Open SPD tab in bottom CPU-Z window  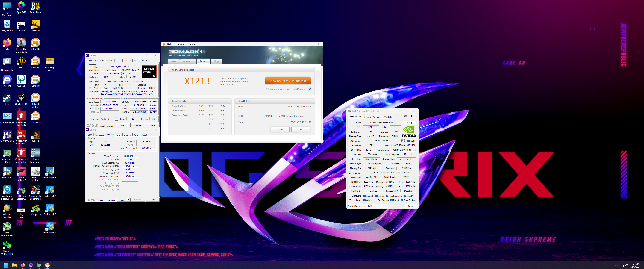click(x=119, y=135)
